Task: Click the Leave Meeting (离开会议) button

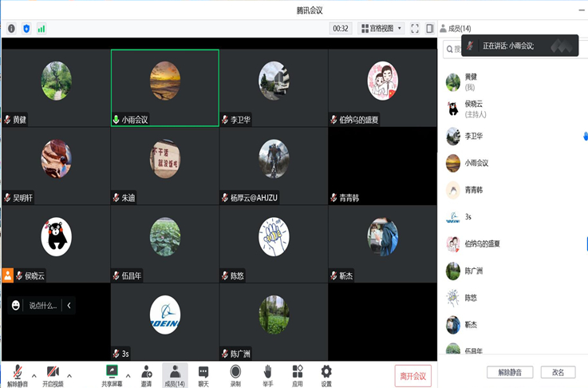Action: click(413, 375)
